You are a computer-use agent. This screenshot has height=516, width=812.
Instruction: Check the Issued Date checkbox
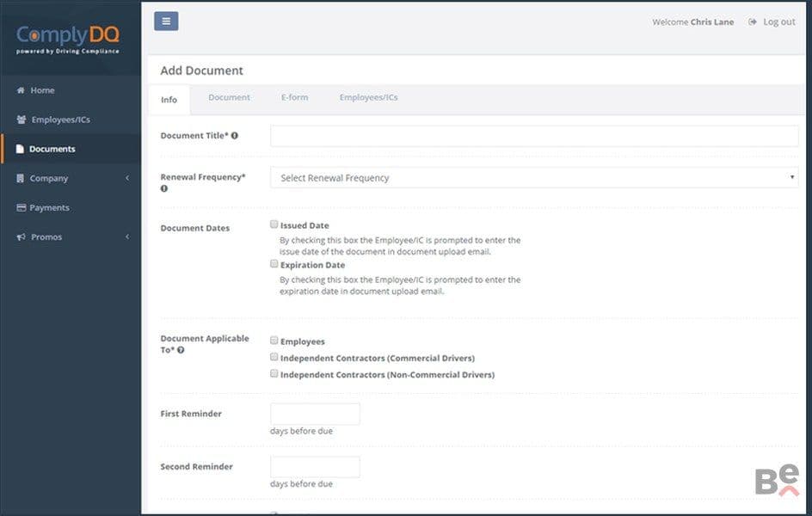[x=274, y=224]
